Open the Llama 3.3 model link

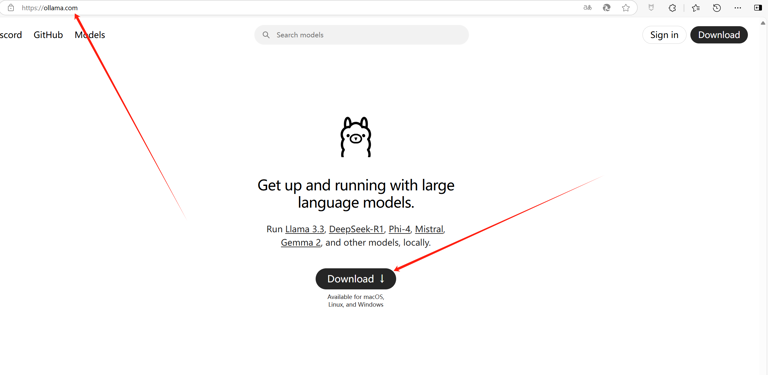[305, 229]
